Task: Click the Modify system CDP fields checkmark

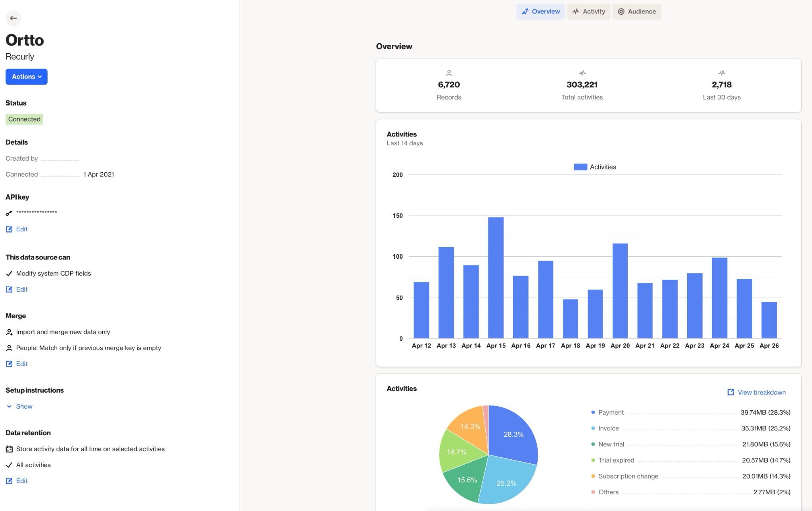Action: pyautogui.click(x=9, y=273)
